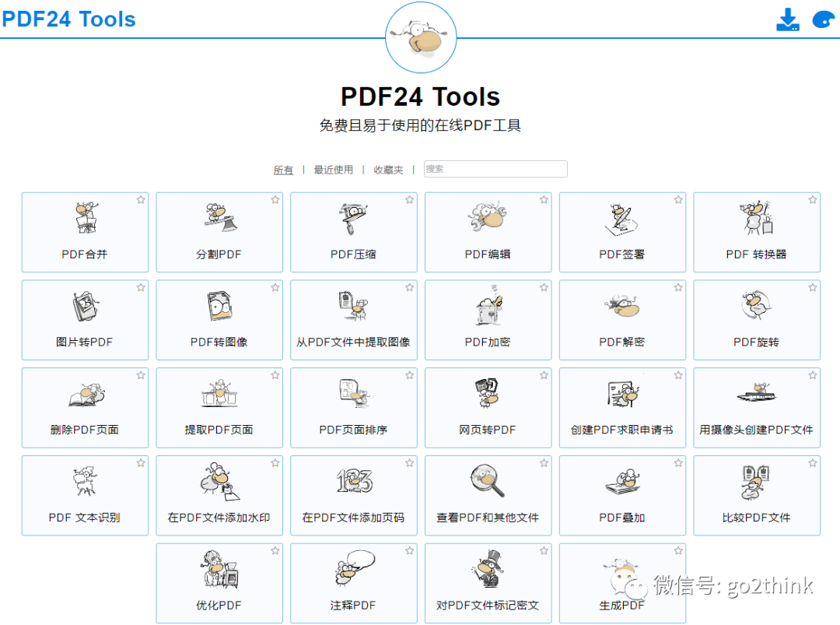
Task: Star the PDF旋转 tile
Action: click(x=813, y=288)
